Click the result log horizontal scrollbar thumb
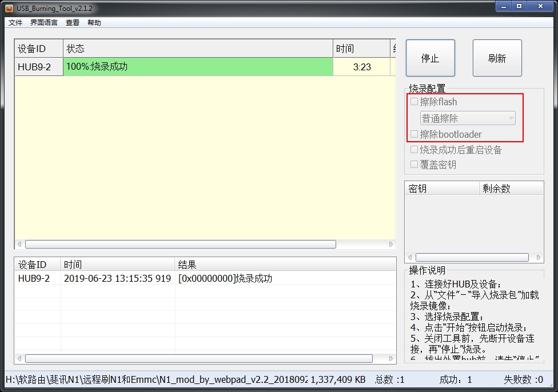Image resolution: width=558 pixels, height=392 pixels. point(199,358)
